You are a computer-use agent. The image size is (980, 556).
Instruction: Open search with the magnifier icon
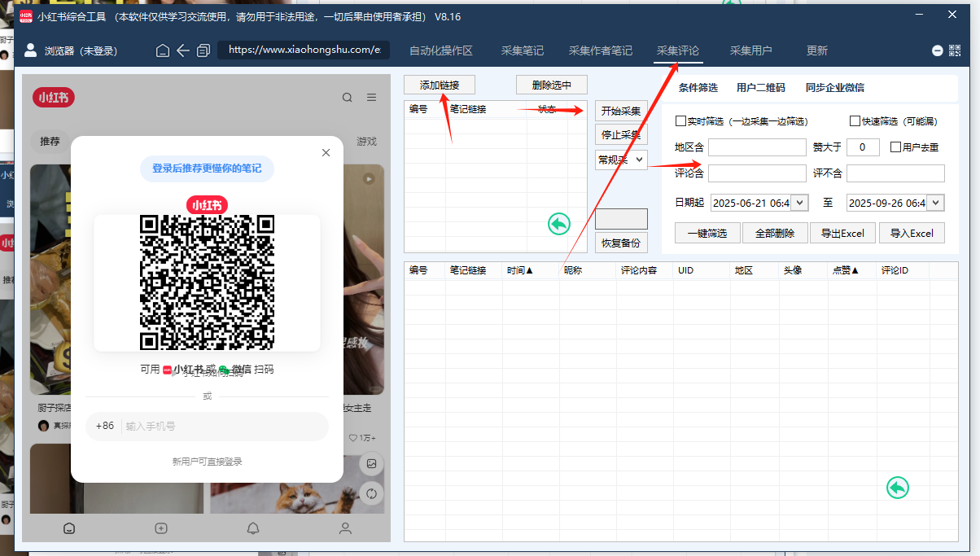tap(348, 98)
